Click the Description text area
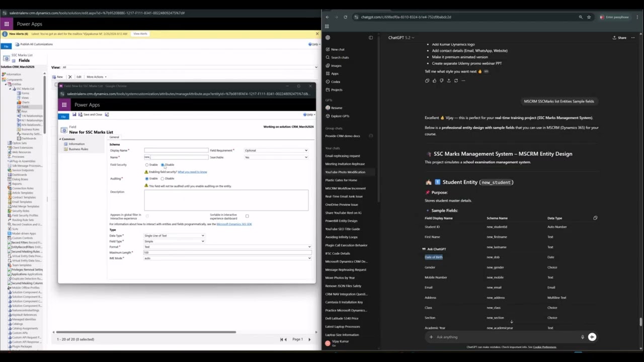The height and width of the screenshot is (362, 644). [x=226, y=200]
